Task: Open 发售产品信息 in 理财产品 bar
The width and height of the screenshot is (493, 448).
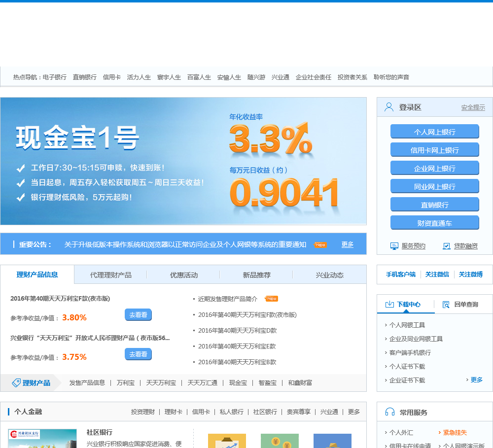Action: click(87, 382)
